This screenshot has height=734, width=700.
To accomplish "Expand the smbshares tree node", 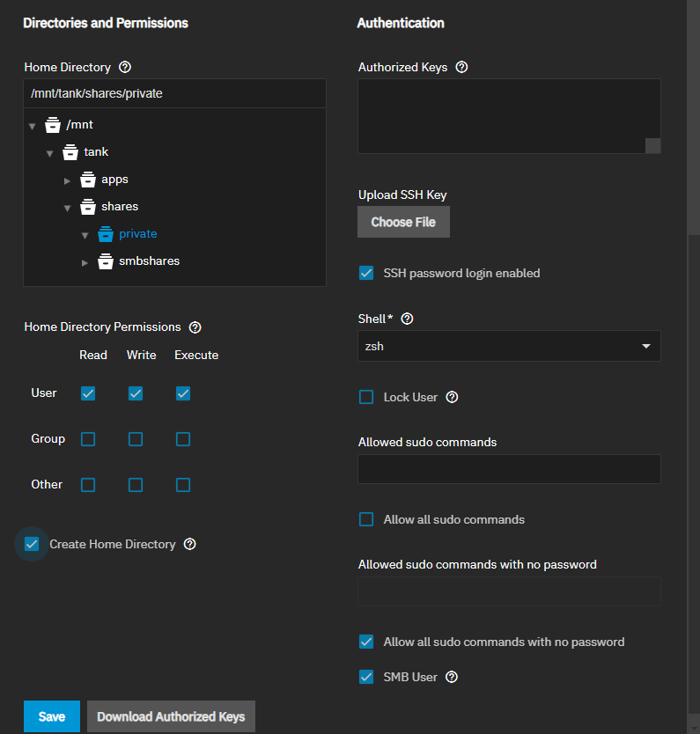I will pos(85,262).
